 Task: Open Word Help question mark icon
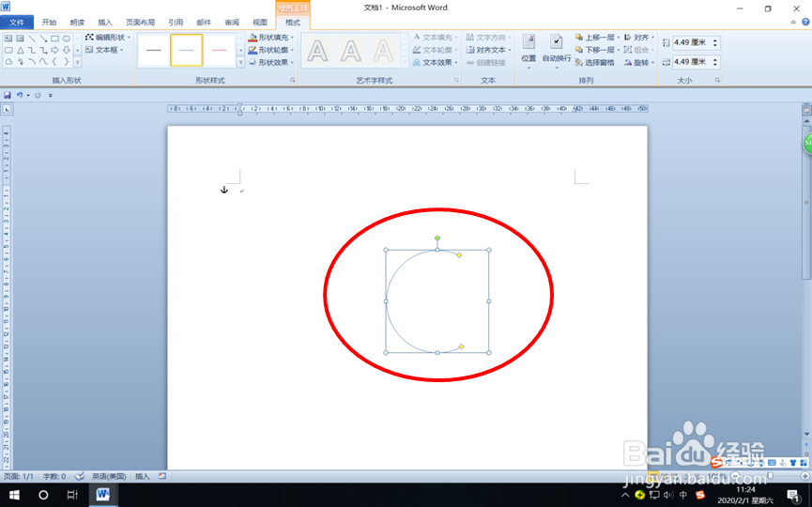click(805, 22)
